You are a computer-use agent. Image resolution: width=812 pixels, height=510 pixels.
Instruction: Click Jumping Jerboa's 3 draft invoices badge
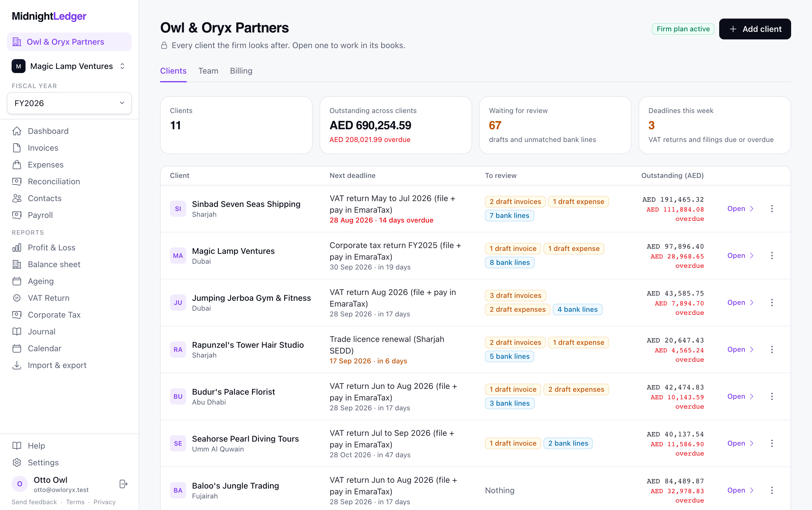coord(515,295)
